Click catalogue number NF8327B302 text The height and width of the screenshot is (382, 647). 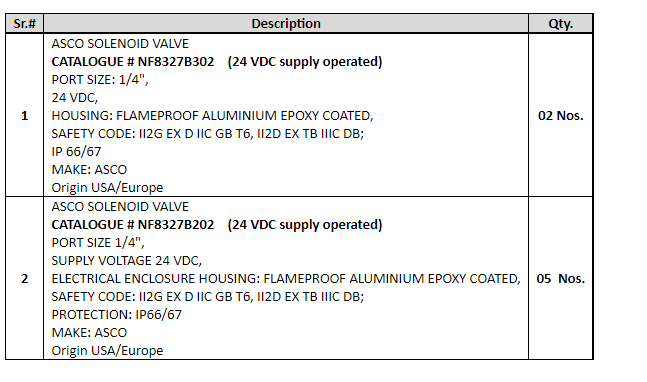click(176, 62)
